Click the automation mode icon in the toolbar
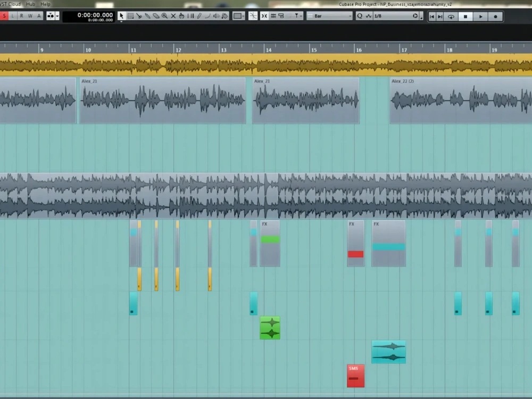The image size is (532, 399). (x=51, y=16)
